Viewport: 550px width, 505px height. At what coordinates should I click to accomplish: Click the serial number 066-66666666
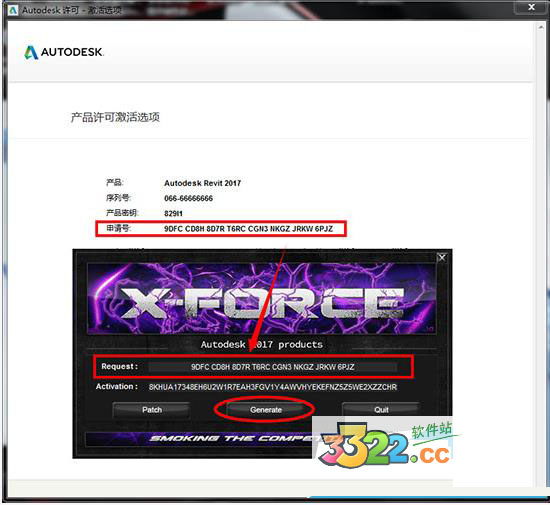(x=188, y=198)
